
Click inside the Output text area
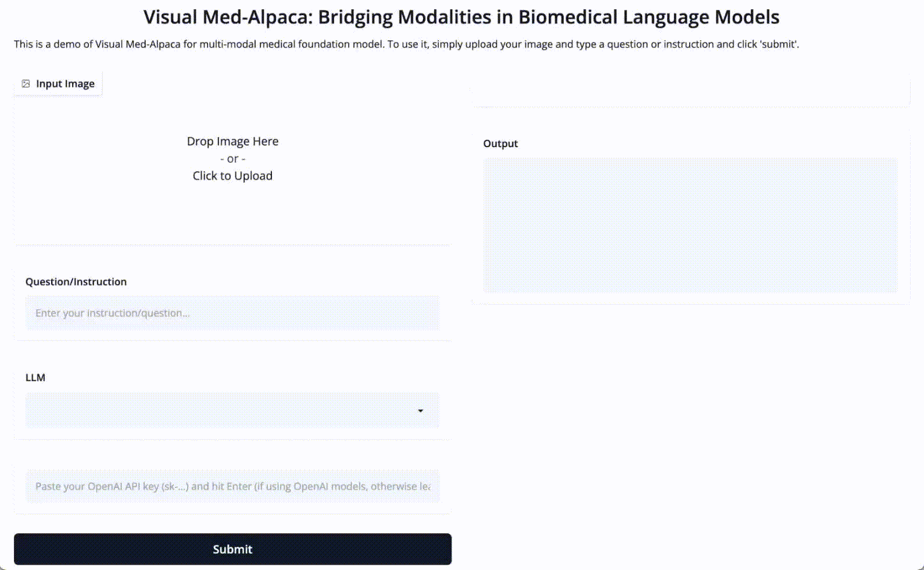(x=690, y=225)
